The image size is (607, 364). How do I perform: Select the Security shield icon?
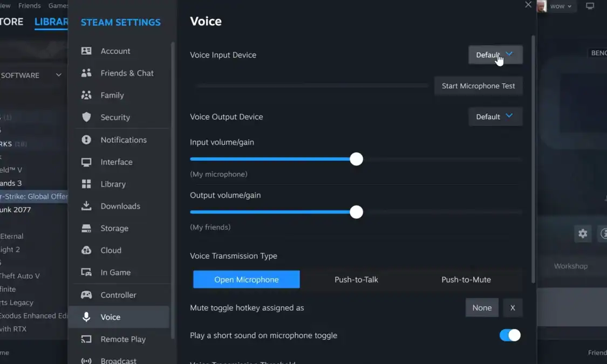point(86,117)
